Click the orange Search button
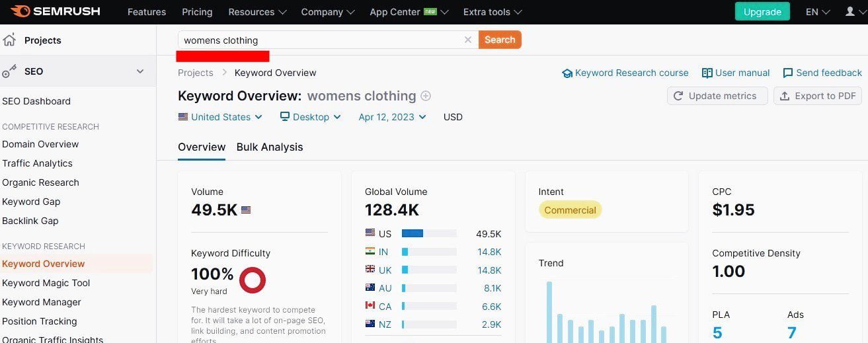 coord(500,40)
